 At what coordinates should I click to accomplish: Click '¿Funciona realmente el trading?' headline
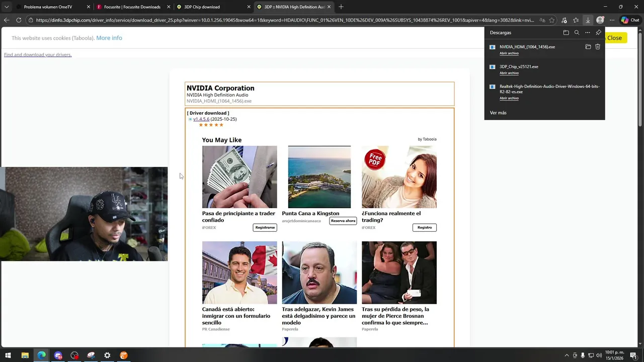(x=391, y=217)
